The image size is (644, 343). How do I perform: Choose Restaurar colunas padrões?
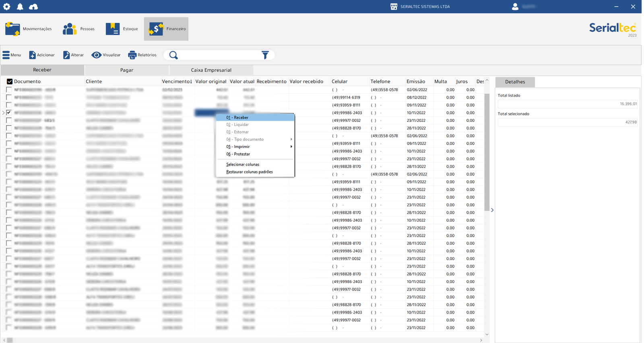point(255,172)
